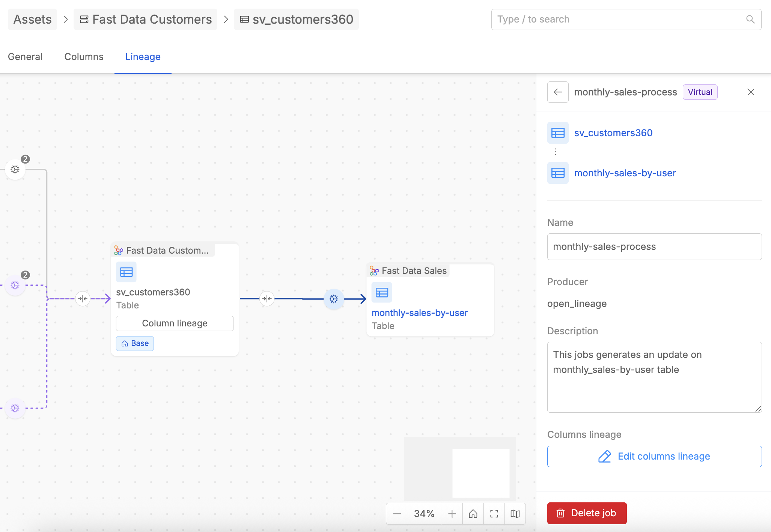Zoom out with the minus icon
Image resolution: width=771 pixels, height=532 pixels.
click(x=397, y=514)
